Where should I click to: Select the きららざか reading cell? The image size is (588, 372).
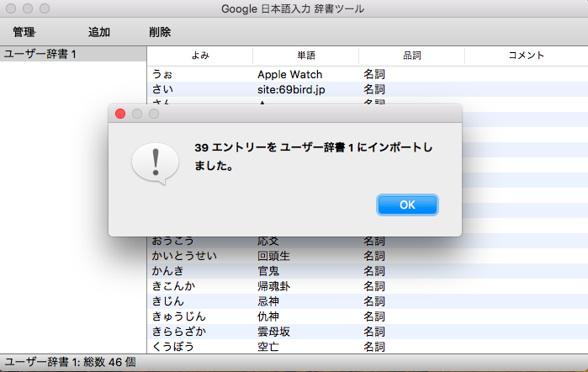(200, 332)
